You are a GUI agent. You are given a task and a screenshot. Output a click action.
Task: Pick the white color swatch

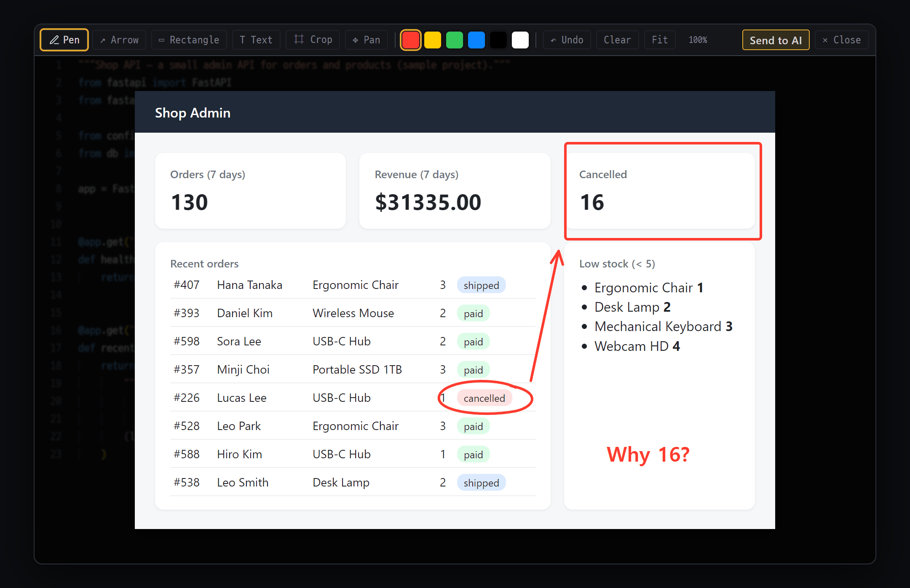click(520, 40)
